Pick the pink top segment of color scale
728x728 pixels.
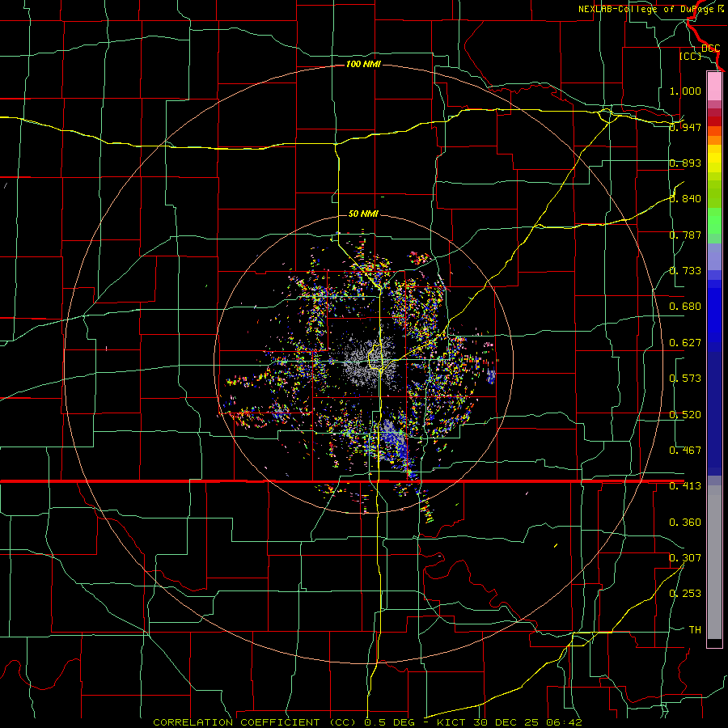click(x=714, y=86)
